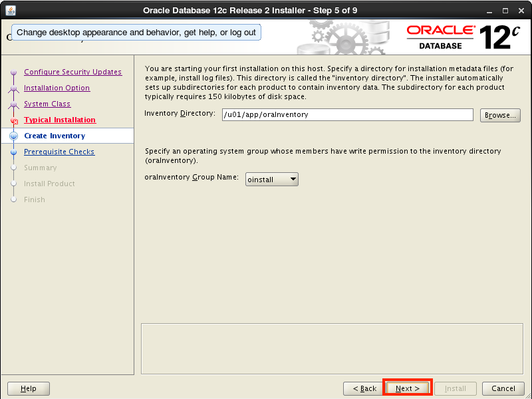Click the Typical Installation error step icon
The height and width of the screenshot is (399, 532).
coord(14,120)
